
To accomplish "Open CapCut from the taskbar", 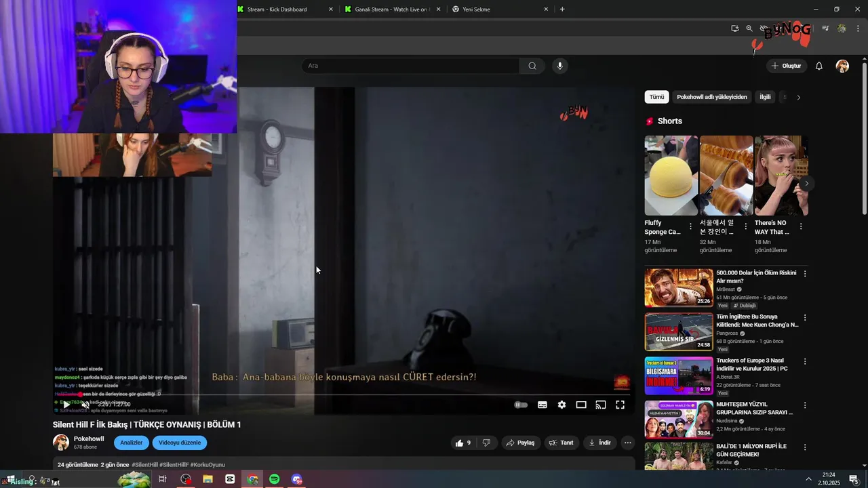I will pos(230,479).
